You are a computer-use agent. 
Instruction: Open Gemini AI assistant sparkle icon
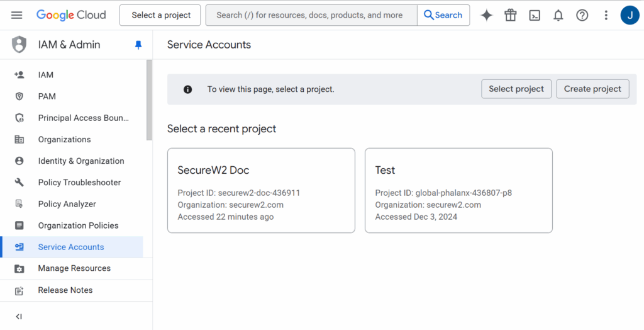[486, 15]
